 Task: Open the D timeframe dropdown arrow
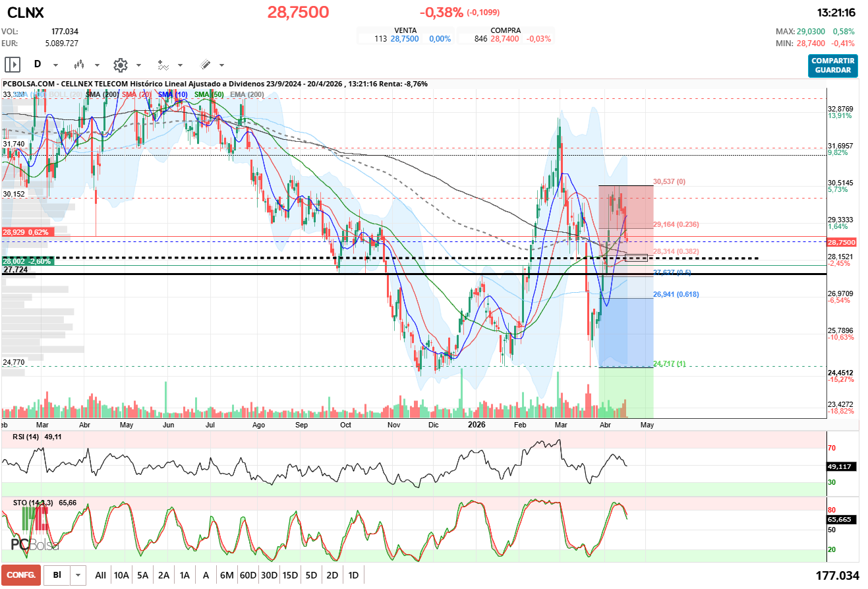tap(55, 65)
